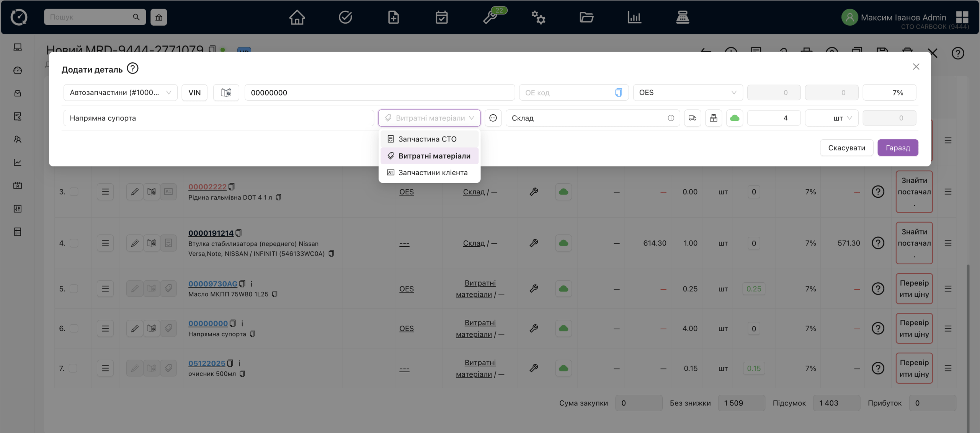Click the VIN catalog car icon
This screenshot has height=433, width=980.
(x=226, y=93)
